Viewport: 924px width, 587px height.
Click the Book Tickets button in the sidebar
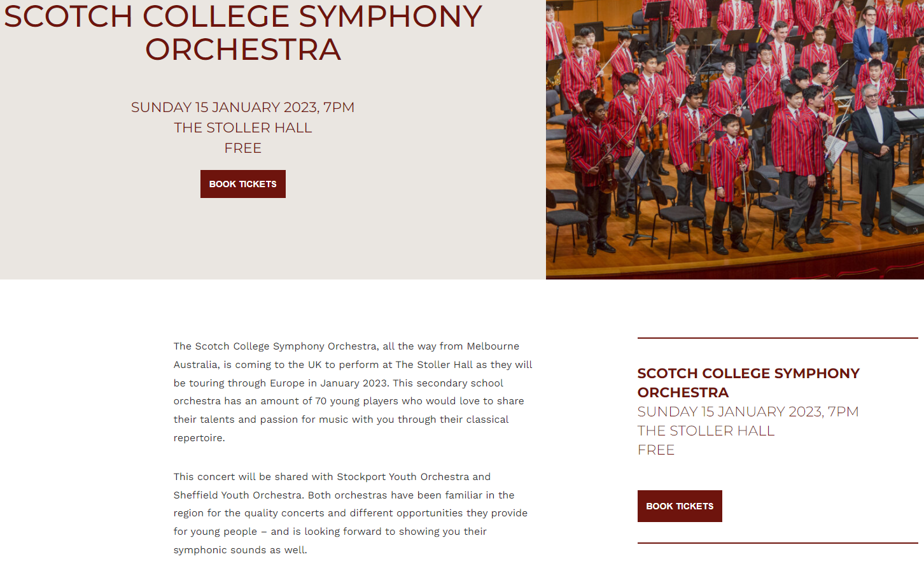(680, 506)
